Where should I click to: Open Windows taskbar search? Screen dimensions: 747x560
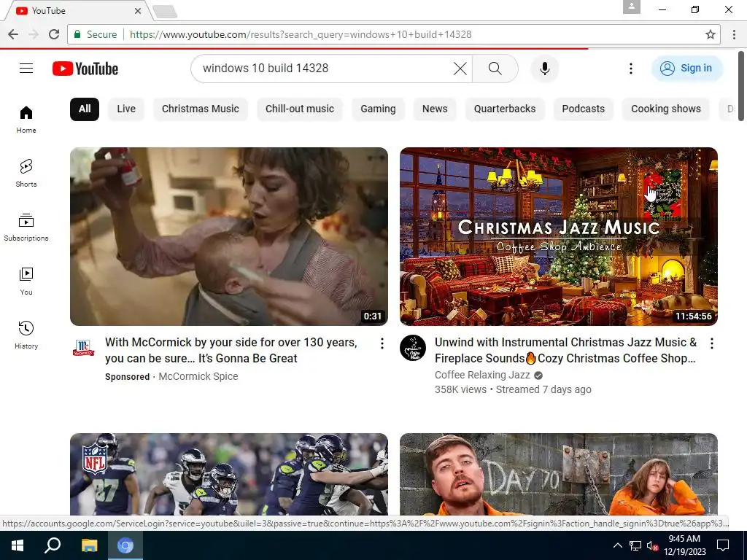pos(53,545)
